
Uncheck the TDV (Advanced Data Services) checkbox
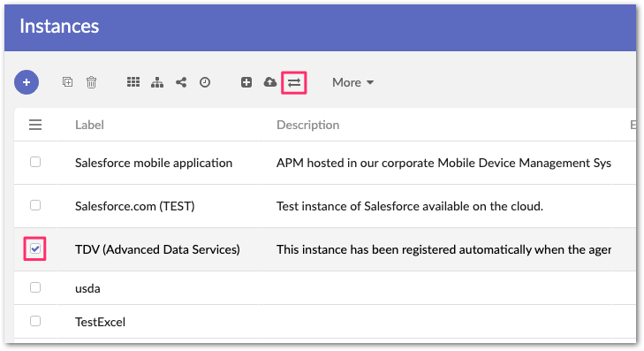click(35, 248)
